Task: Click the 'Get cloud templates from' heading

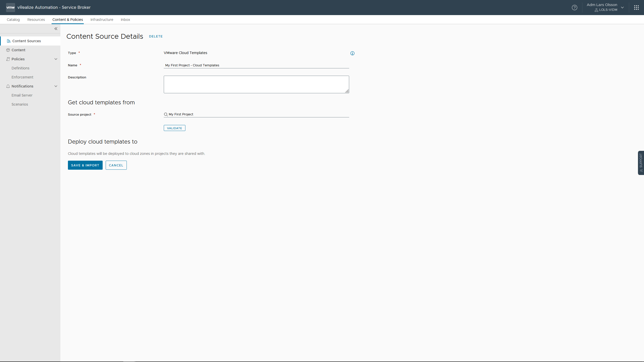Action: pos(101,102)
